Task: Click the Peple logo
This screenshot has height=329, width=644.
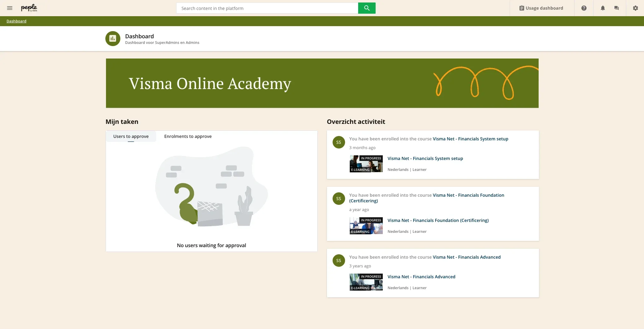Action: 29,8
